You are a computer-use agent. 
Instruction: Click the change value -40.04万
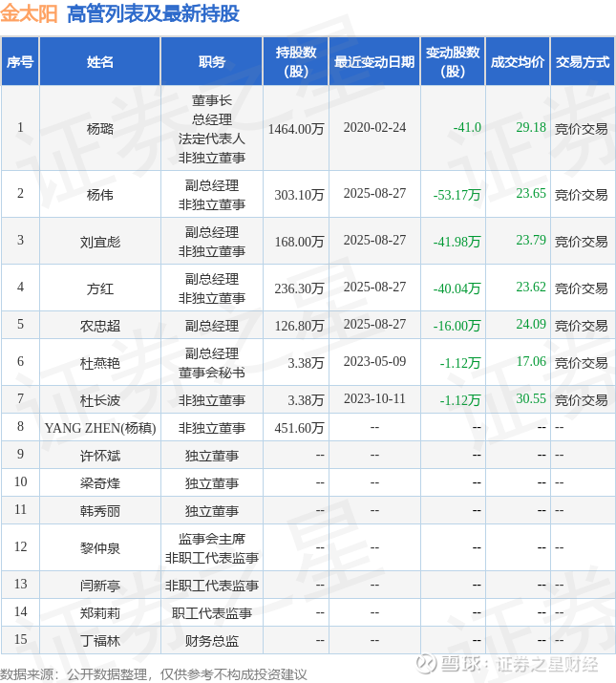pos(457,288)
